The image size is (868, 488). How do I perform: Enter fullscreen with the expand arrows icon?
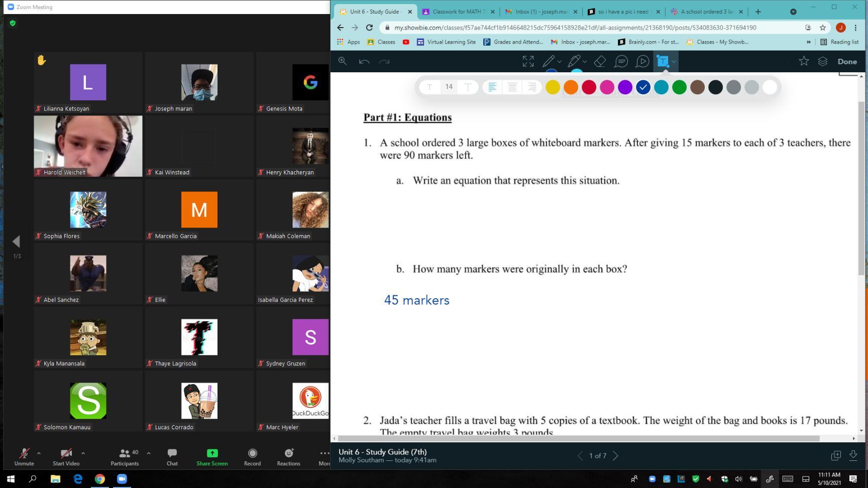point(528,61)
